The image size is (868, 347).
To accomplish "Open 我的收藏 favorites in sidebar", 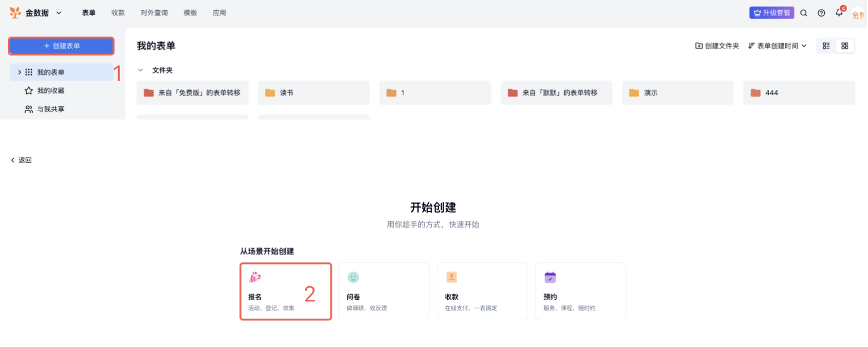I will (x=51, y=90).
